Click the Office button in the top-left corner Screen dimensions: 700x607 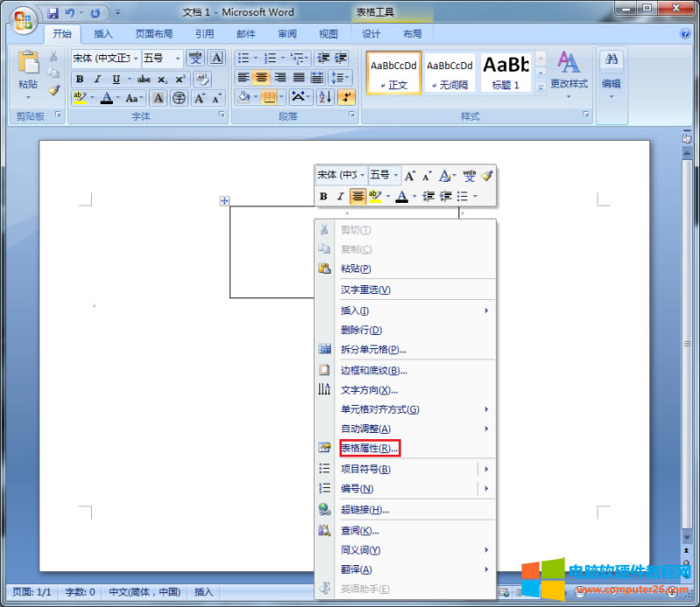coord(24,19)
